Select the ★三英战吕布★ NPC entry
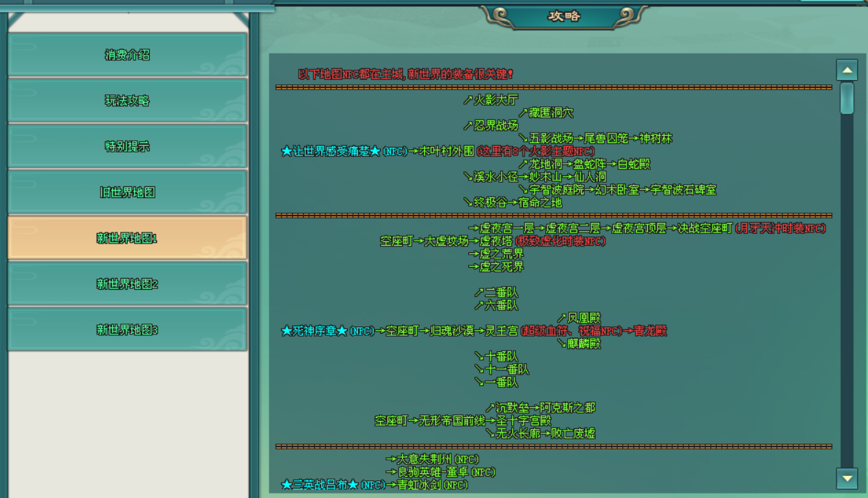 coord(320,485)
